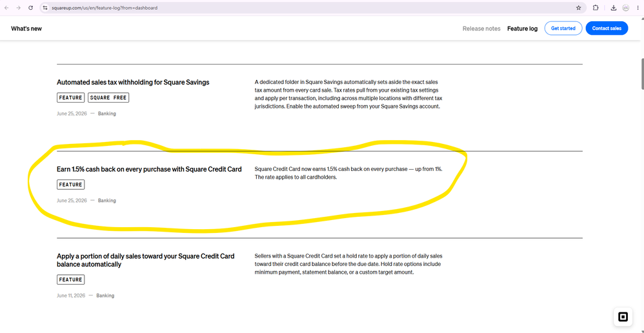Screen dimensions: 644x333
Task: Click the SQUARE FREE tag
Action: (108, 97)
